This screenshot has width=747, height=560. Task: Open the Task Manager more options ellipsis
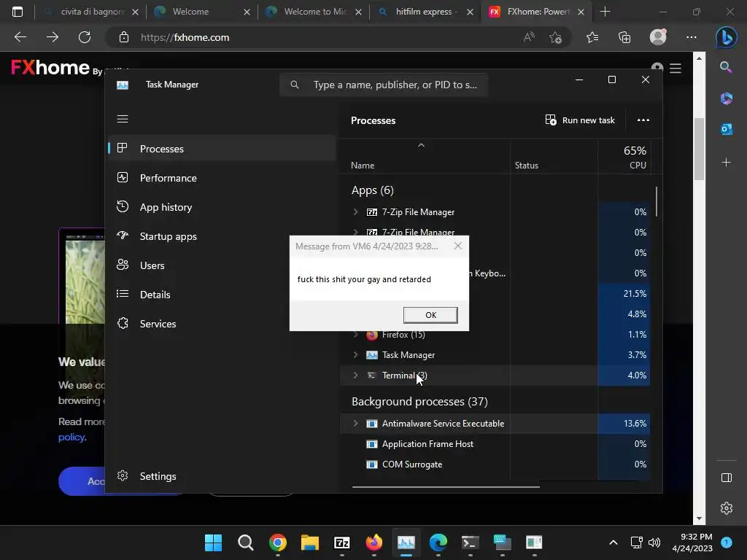pos(643,120)
